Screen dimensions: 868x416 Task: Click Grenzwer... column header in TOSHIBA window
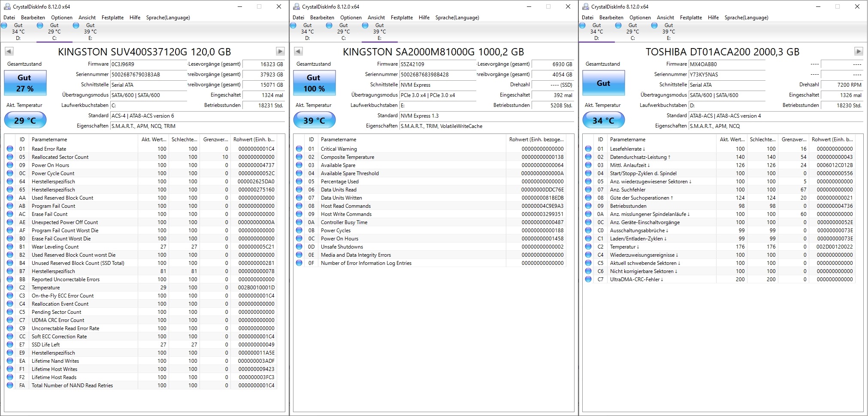coord(794,140)
